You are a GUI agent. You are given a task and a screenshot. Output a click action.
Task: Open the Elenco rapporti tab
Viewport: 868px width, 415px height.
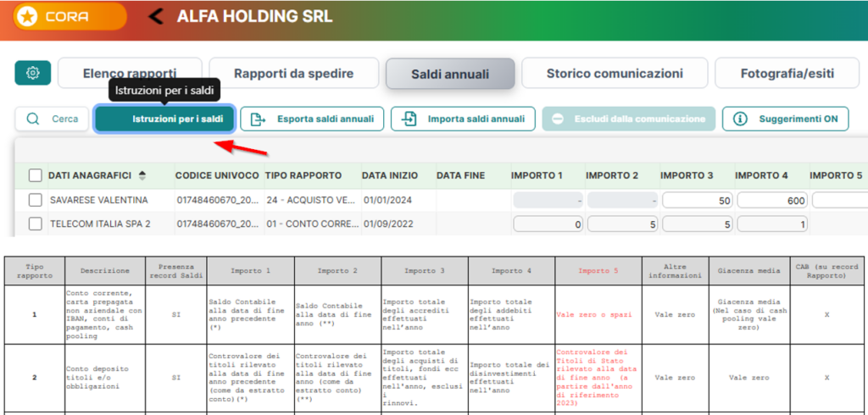(130, 73)
